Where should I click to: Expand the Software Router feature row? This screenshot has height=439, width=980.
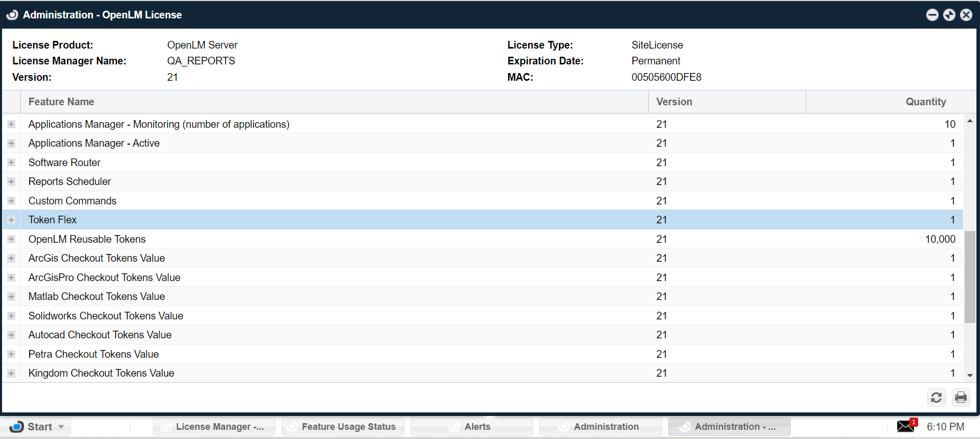pos(11,163)
